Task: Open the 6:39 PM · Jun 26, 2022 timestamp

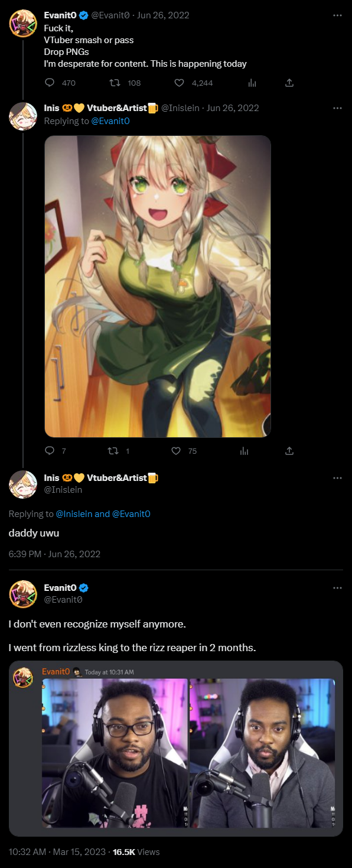Action: pos(54,554)
